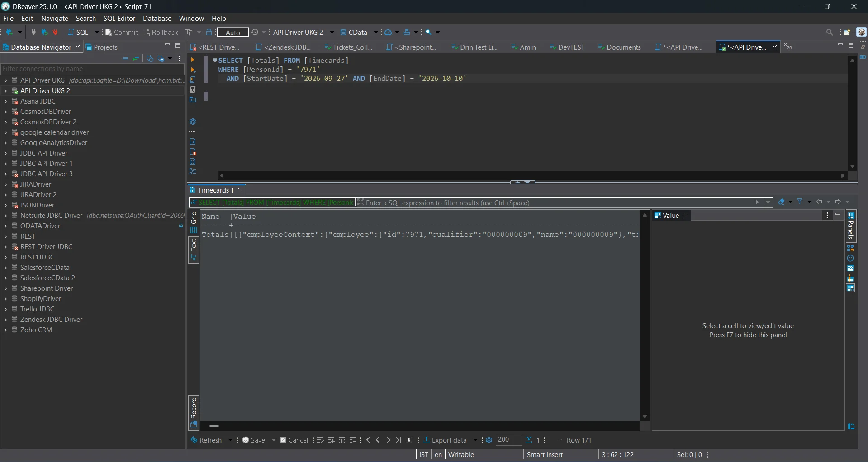Click the editor settings gear icon
This screenshot has width=868, height=462.
[x=193, y=122]
